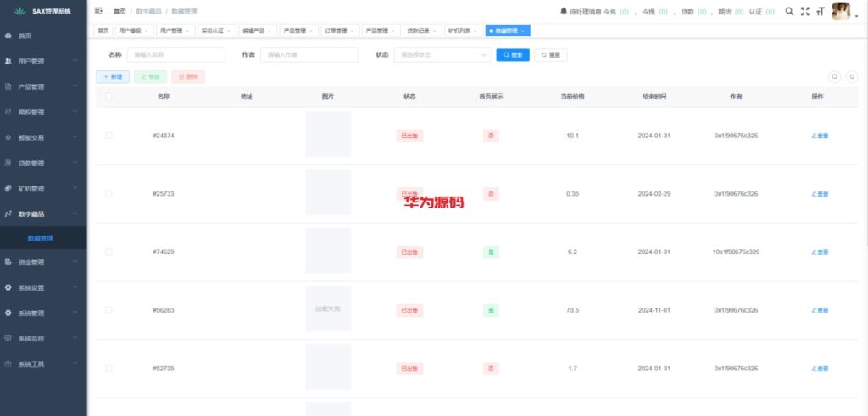Screen dimensions: 868x416
Task: Open the header search magnifier icon
Action: [789, 11]
